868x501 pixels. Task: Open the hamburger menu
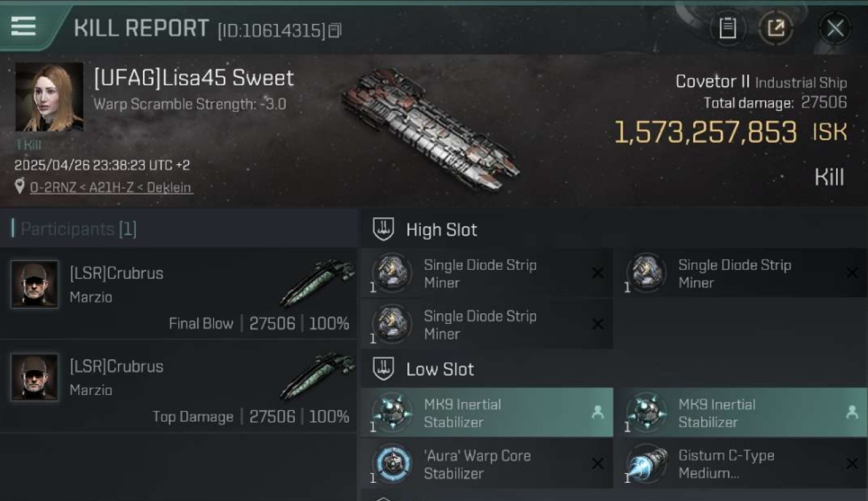23,26
